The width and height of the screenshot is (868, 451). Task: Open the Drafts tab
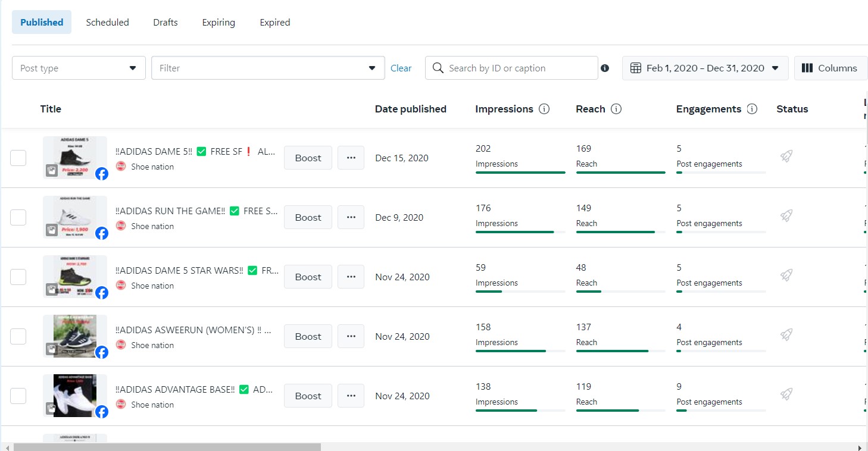(166, 22)
